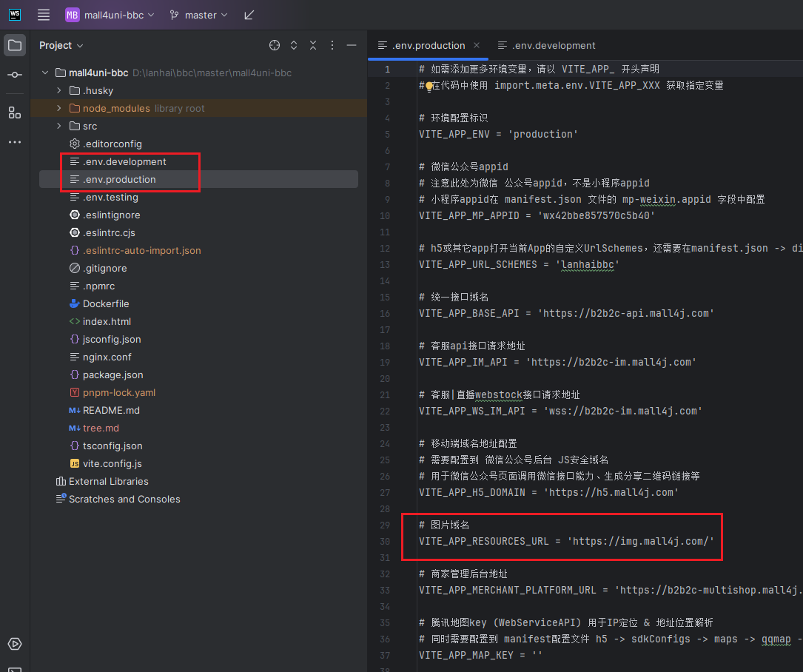The width and height of the screenshot is (803, 672).
Task: Open the Commit tool window
Action: pyautogui.click(x=15, y=75)
